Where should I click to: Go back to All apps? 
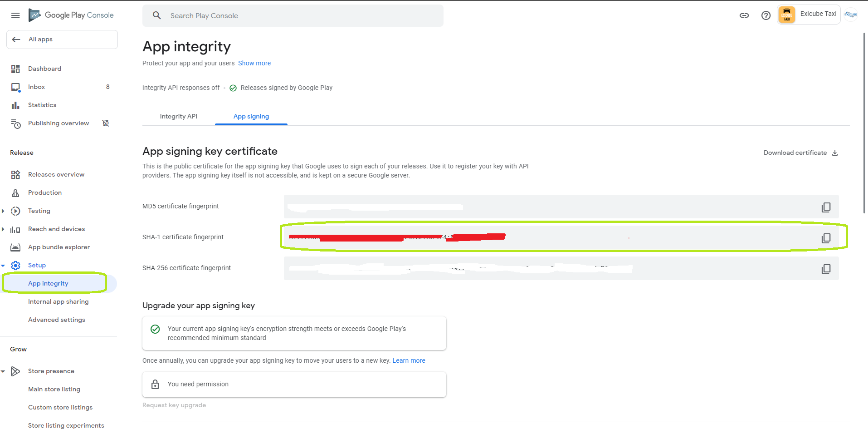[x=62, y=39]
